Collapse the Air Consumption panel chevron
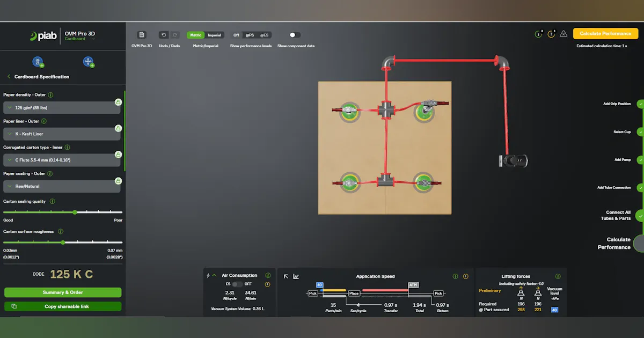This screenshot has width=644, height=338. pyautogui.click(x=215, y=275)
